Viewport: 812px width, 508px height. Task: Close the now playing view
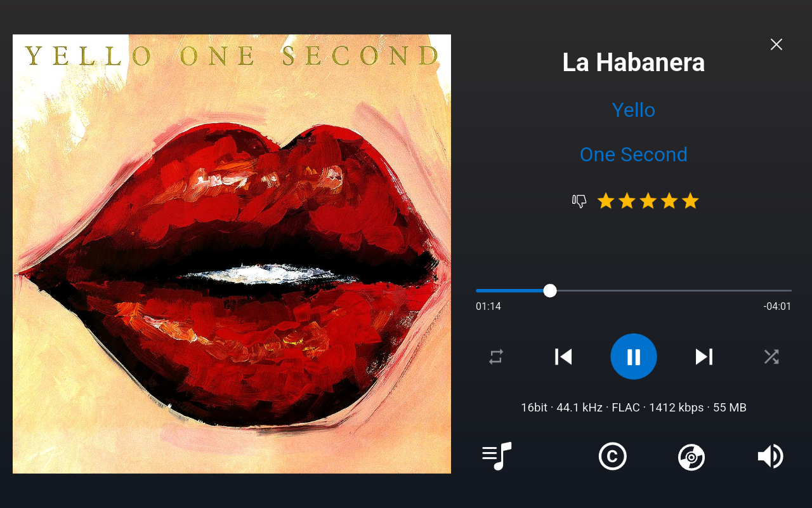click(776, 44)
